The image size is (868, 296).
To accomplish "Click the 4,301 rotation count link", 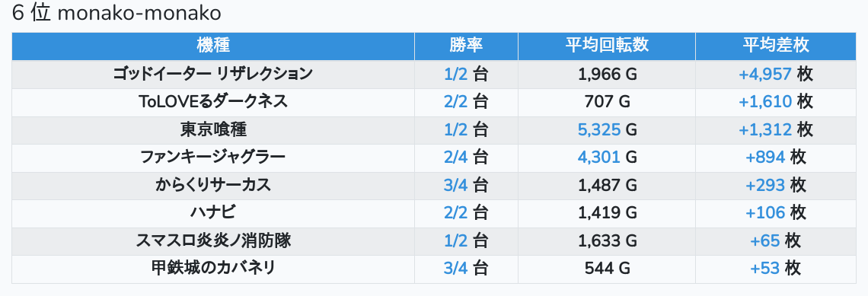I will [x=598, y=158].
